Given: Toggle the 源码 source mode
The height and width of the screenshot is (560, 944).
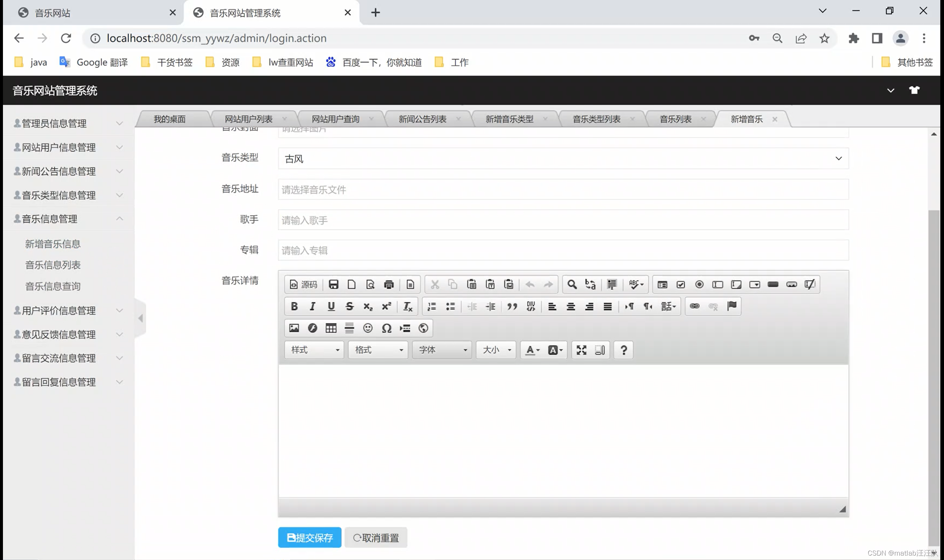Looking at the screenshot, I should [x=303, y=284].
